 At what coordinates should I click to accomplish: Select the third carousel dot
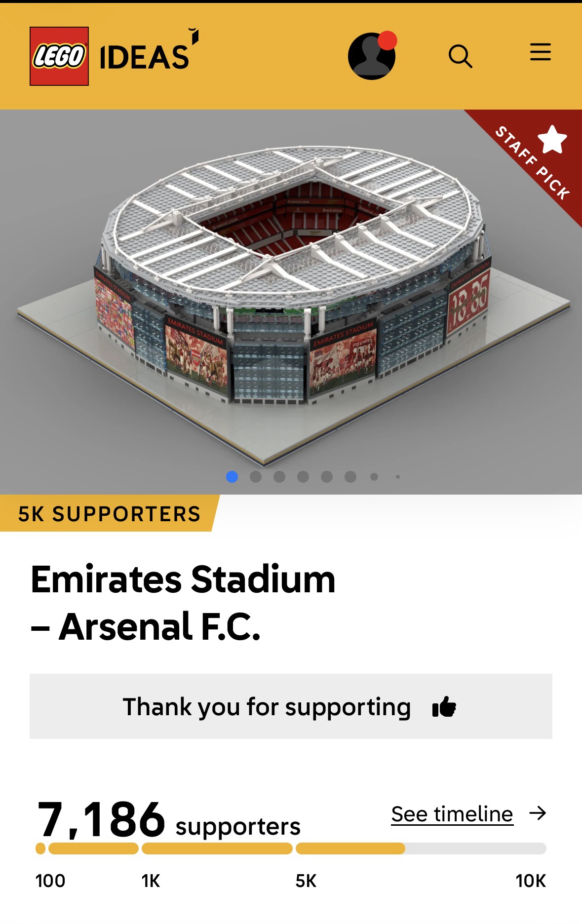[x=279, y=477]
